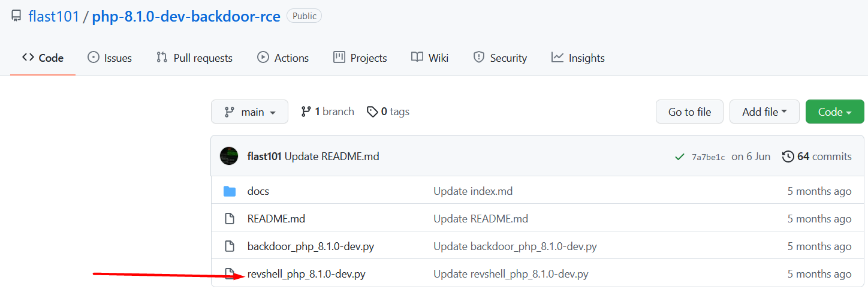The image size is (868, 292).
Task: Open the green Code dropdown button
Action: 834,112
